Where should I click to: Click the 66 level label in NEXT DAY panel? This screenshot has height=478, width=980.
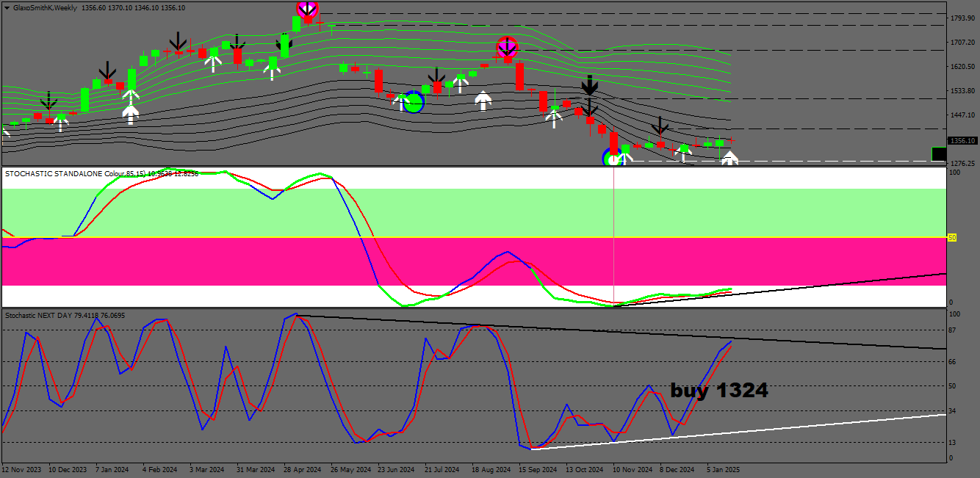pyautogui.click(x=954, y=361)
